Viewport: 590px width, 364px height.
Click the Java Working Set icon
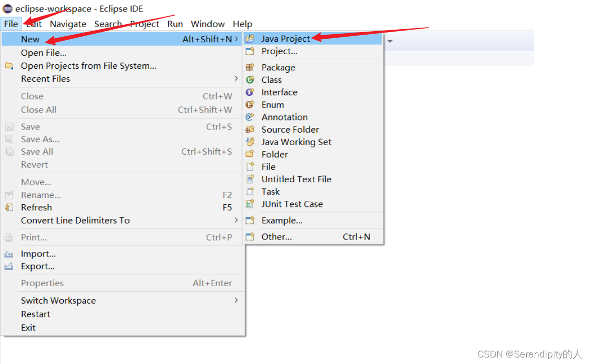pyautogui.click(x=250, y=142)
